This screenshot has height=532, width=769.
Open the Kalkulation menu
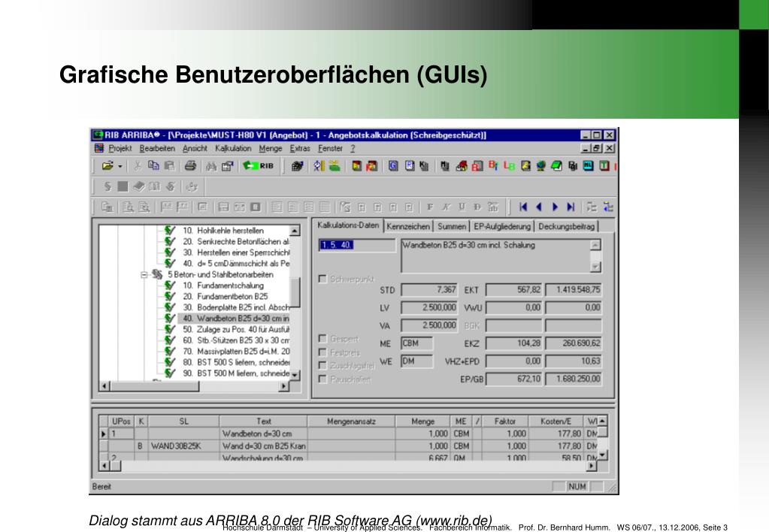click(x=233, y=148)
